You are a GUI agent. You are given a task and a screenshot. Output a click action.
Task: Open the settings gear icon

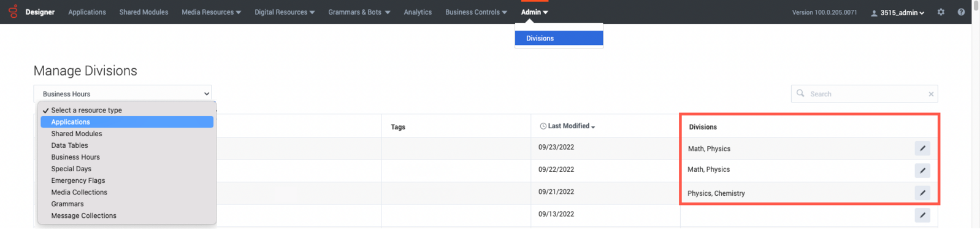coord(941,12)
